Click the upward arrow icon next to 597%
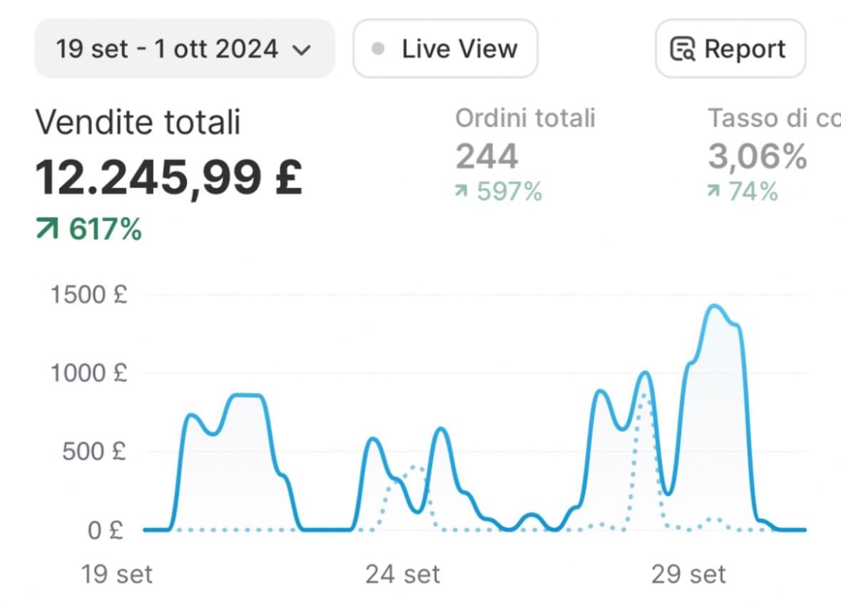The width and height of the screenshot is (841, 616). [463, 192]
